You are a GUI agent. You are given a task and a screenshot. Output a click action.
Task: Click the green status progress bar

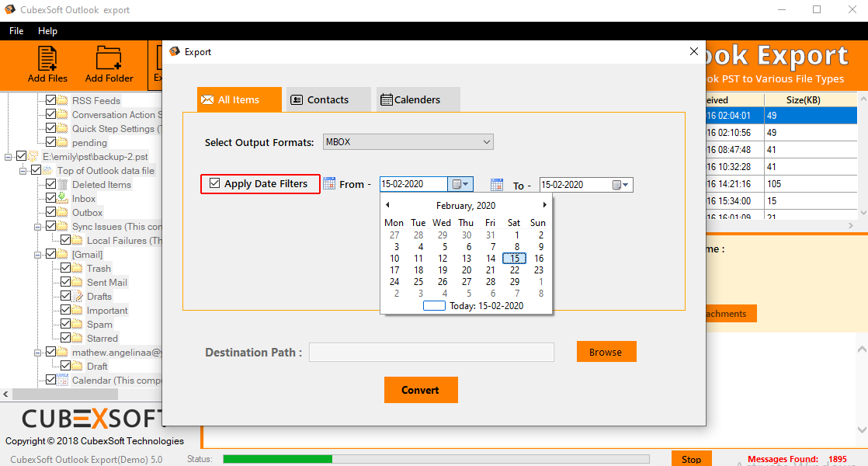[x=277, y=459]
